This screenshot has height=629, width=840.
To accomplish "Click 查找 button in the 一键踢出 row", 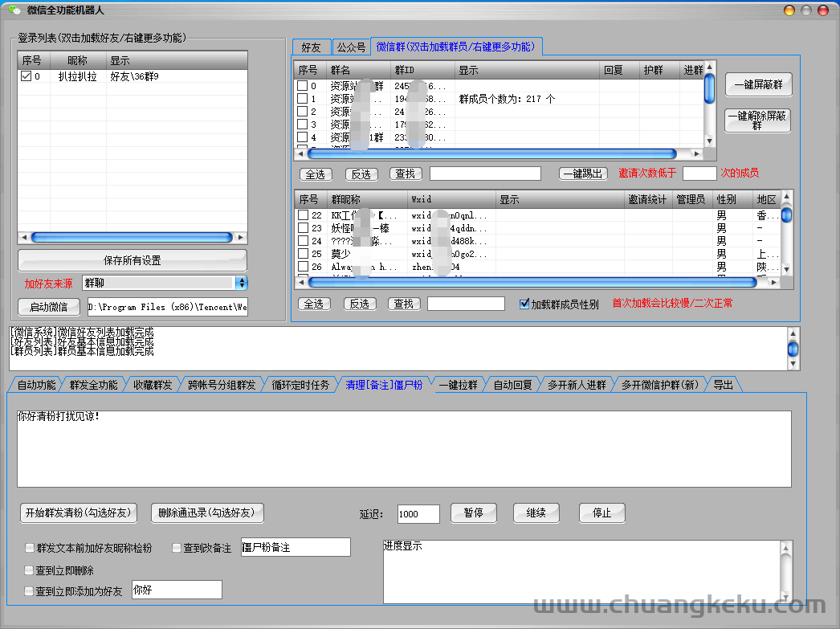I will point(406,174).
